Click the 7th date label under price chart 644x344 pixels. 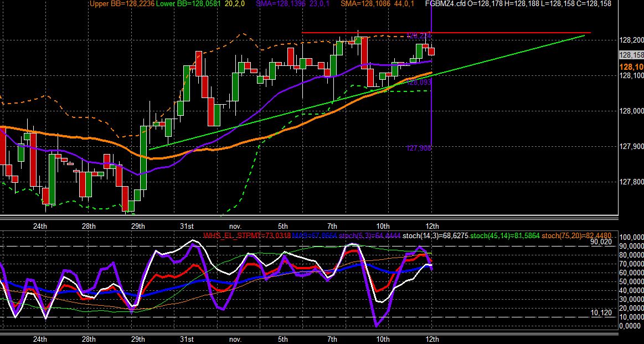332,227
